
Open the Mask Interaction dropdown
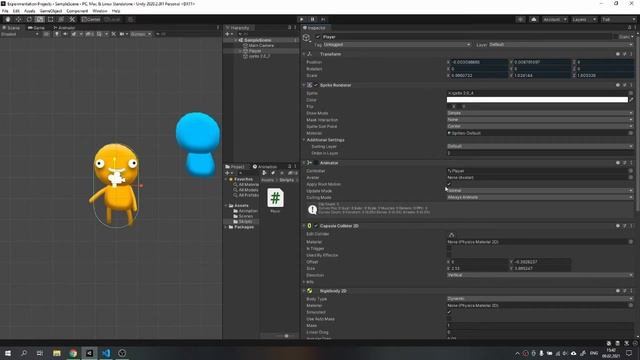point(540,120)
